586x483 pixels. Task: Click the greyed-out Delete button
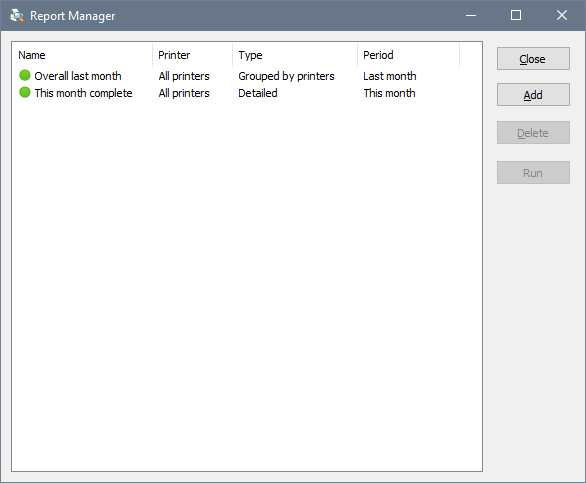tap(533, 133)
